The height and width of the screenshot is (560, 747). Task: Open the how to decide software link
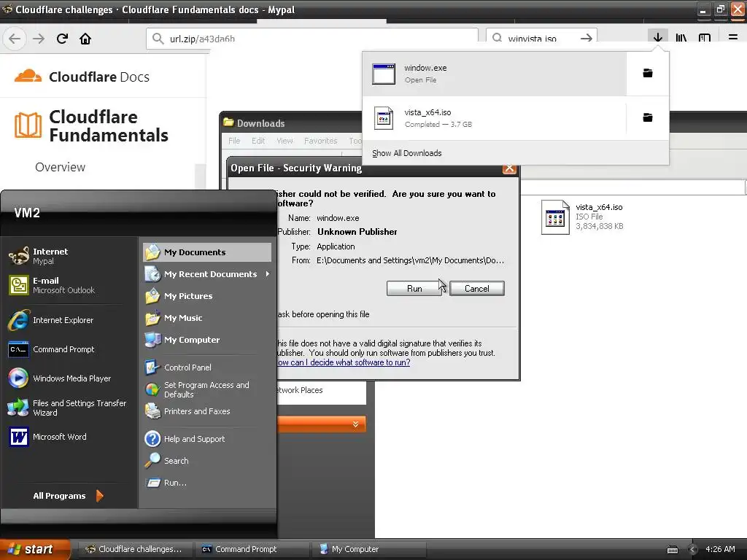point(343,362)
